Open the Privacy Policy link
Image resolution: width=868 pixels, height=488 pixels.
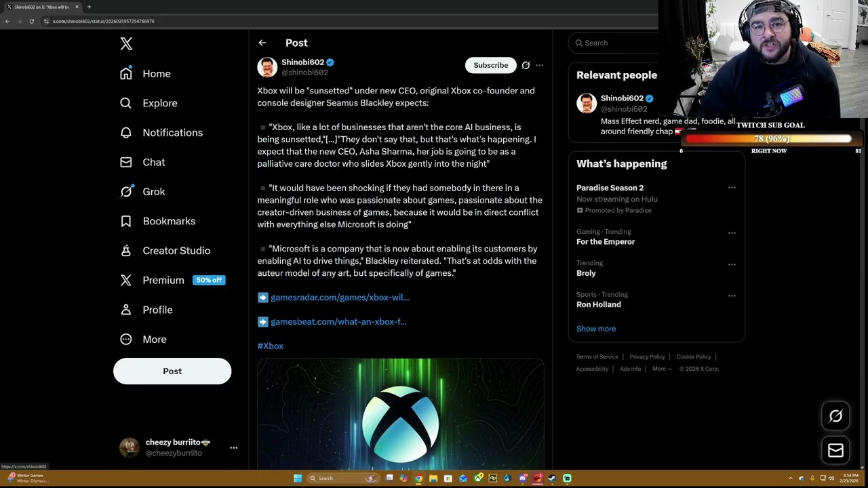click(x=647, y=357)
